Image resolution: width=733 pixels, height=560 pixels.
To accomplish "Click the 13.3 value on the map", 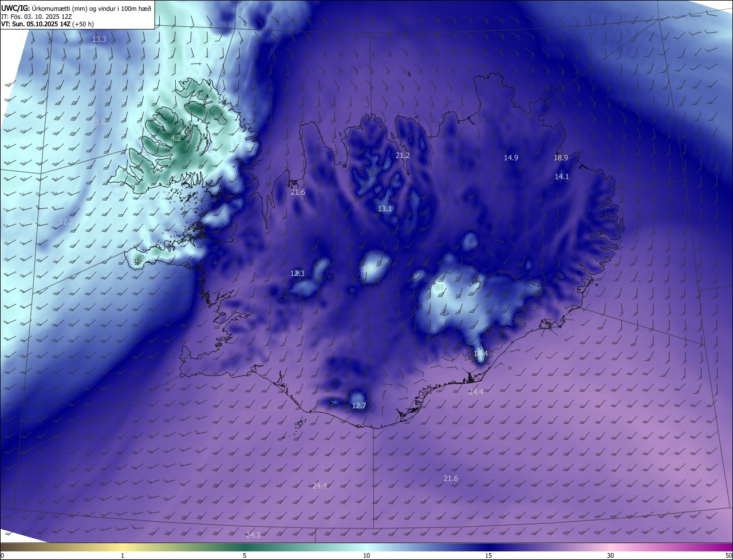I will [x=99, y=40].
